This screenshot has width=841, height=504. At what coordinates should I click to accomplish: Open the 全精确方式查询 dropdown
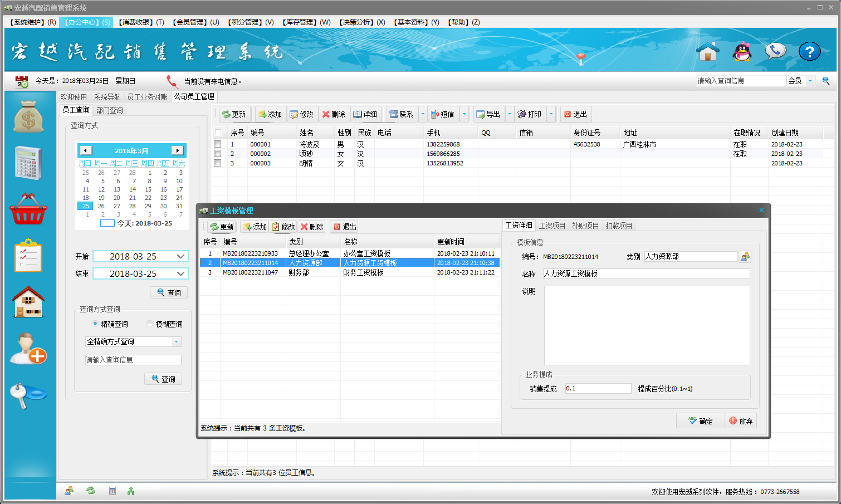(x=177, y=342)
